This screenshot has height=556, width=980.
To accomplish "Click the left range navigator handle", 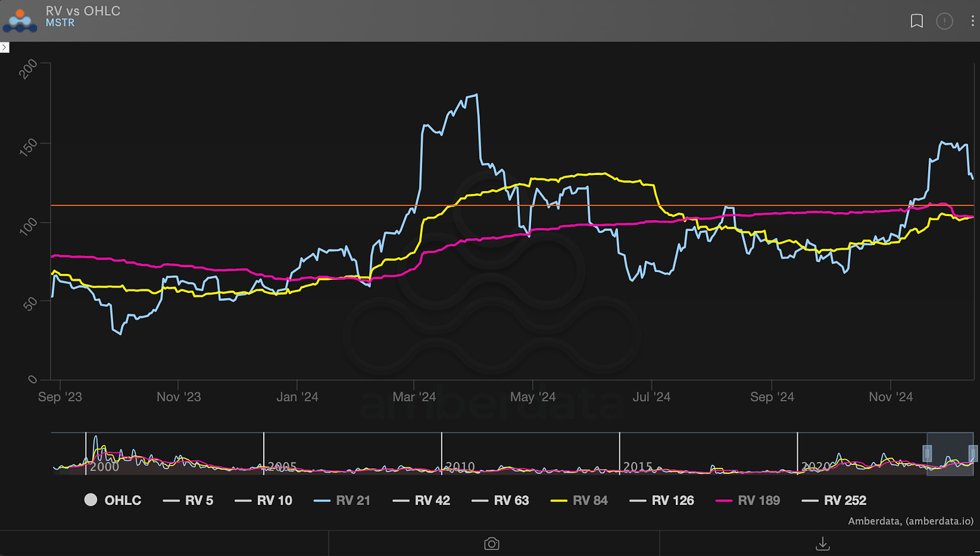I will pos(927,453).
